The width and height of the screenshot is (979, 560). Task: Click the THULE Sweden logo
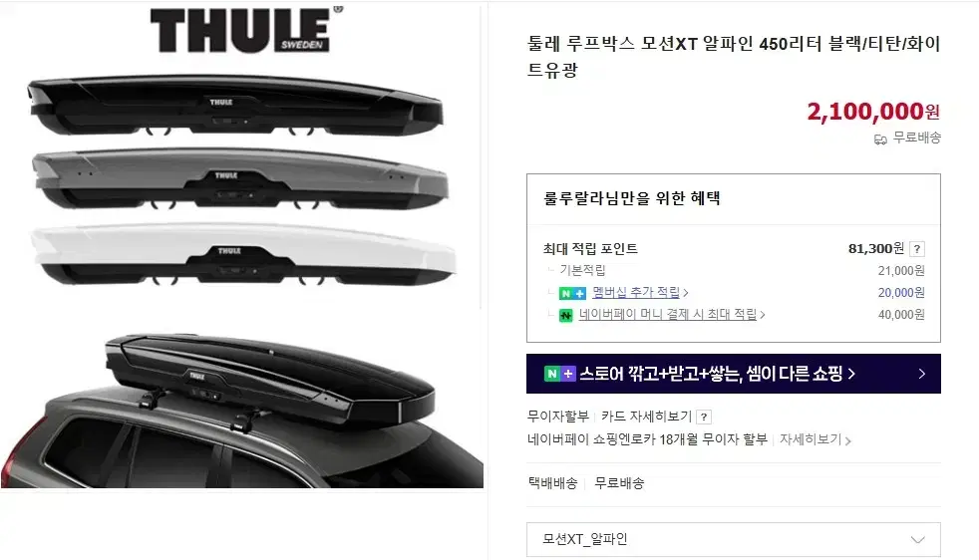pyautogui.click(x=246, y=29)
